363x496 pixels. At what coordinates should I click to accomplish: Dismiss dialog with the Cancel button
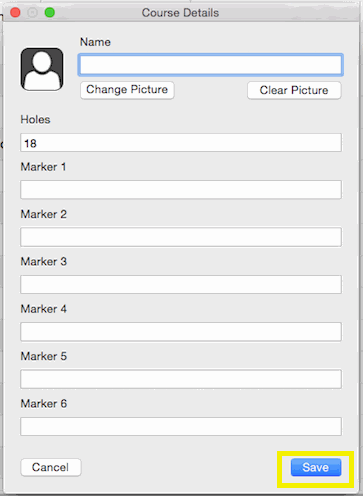51,467
